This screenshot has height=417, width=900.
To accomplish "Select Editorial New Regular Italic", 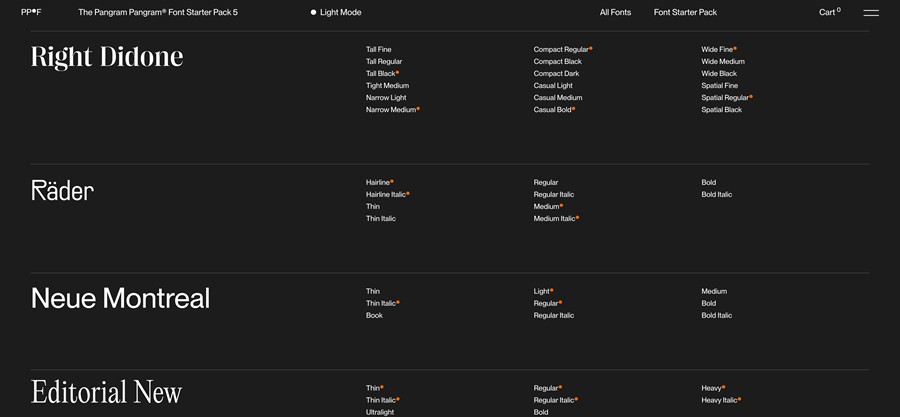I will (556, 400).
